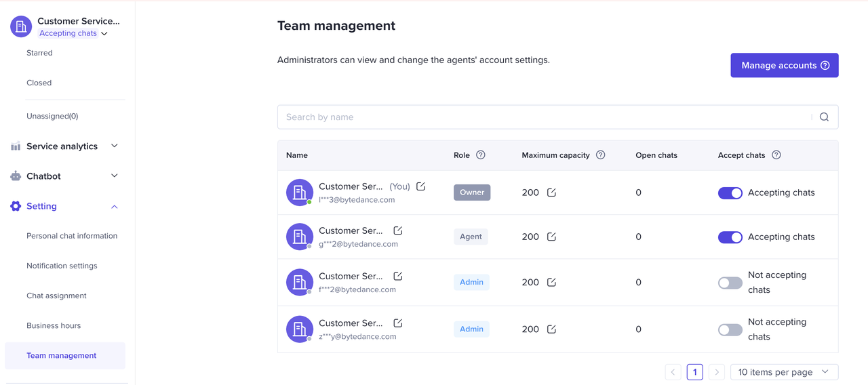The height and width of the screenshot is (385, 868).
Task: Click the search magnifier icon
Action: (x=824, y=117)
